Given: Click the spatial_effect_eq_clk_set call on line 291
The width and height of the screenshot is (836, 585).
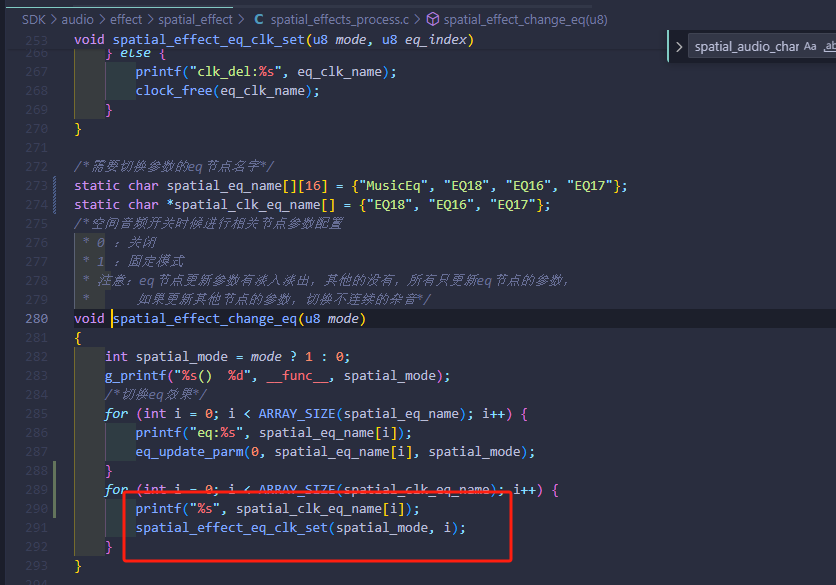Looking at the screenshot, I should 231,528.
